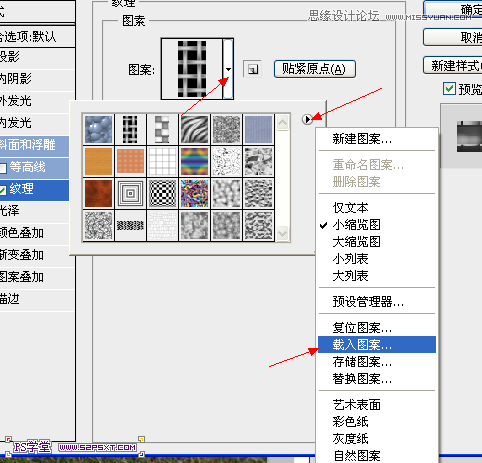This screenshot has width=482, height=463.
Task: Load the 灰度纸 pattern set
Action: click(x=377, y=439)
